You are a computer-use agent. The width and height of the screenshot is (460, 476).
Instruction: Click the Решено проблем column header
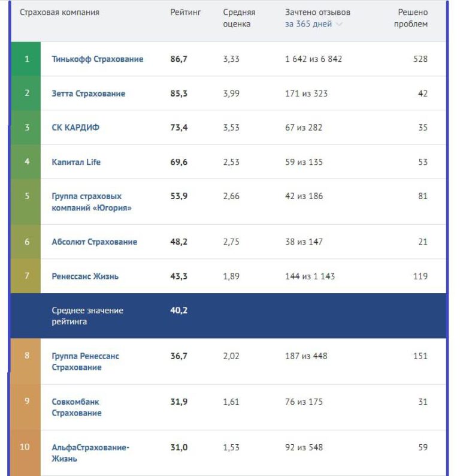411,18
